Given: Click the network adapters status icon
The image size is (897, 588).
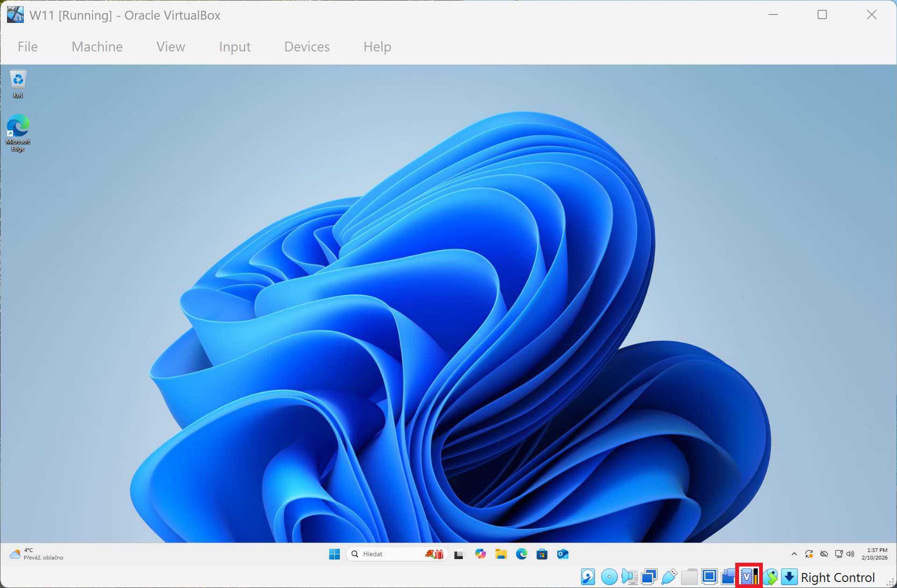Looking at the screenshot, I should tap(649, 577).
